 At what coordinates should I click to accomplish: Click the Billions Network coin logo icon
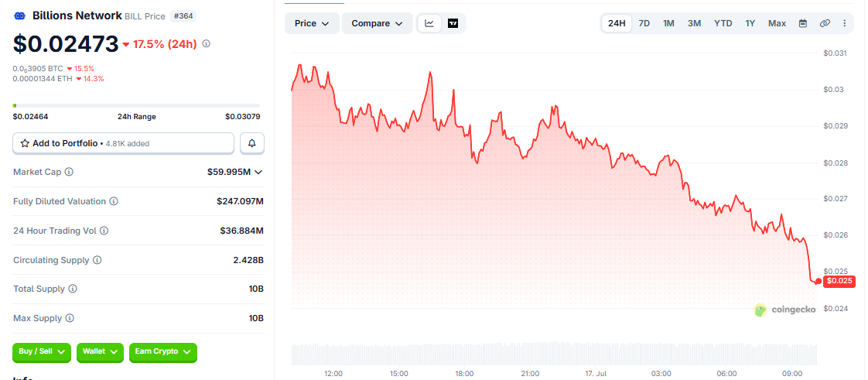pyautogui.click(x=20, y=16)
